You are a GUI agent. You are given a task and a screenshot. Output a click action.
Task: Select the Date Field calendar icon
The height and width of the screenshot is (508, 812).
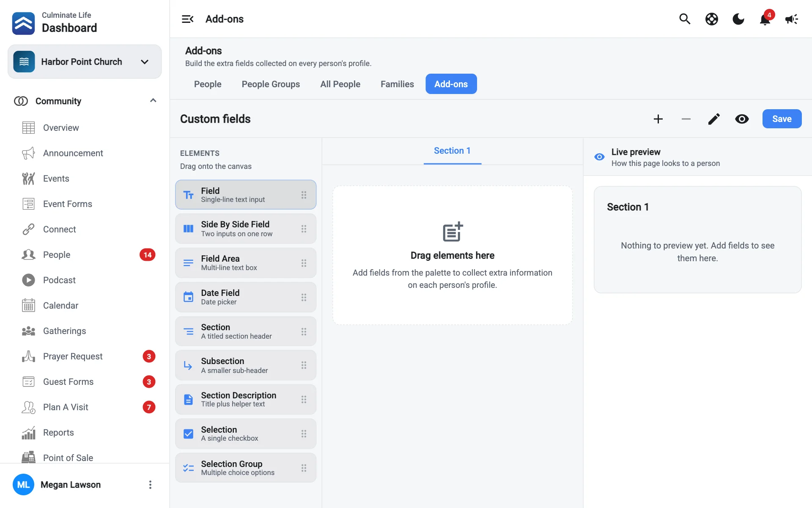pyautogui.click(x=188, y=297)
